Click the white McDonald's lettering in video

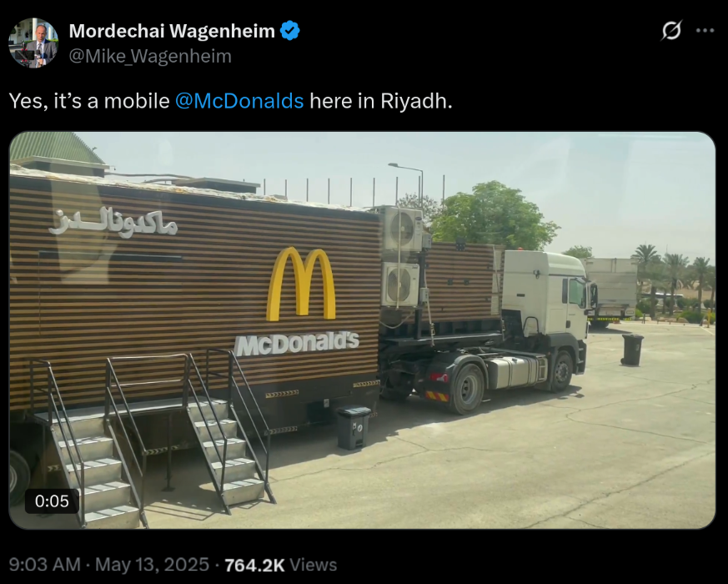(296, 344)
